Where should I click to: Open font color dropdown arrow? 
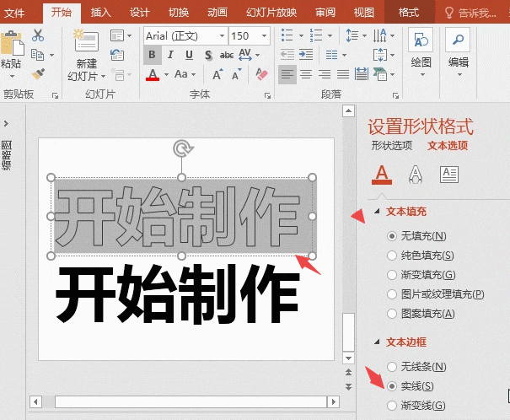point(167,75)
